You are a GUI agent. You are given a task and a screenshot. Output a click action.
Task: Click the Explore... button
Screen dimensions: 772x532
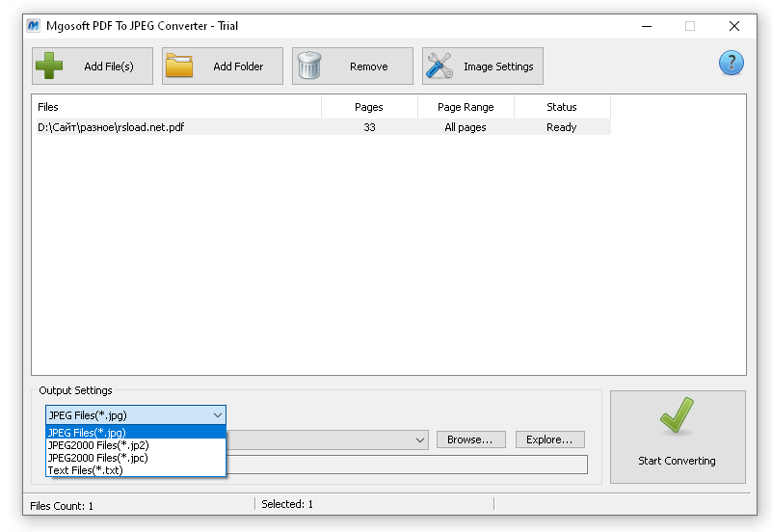(x=550, y=439)
